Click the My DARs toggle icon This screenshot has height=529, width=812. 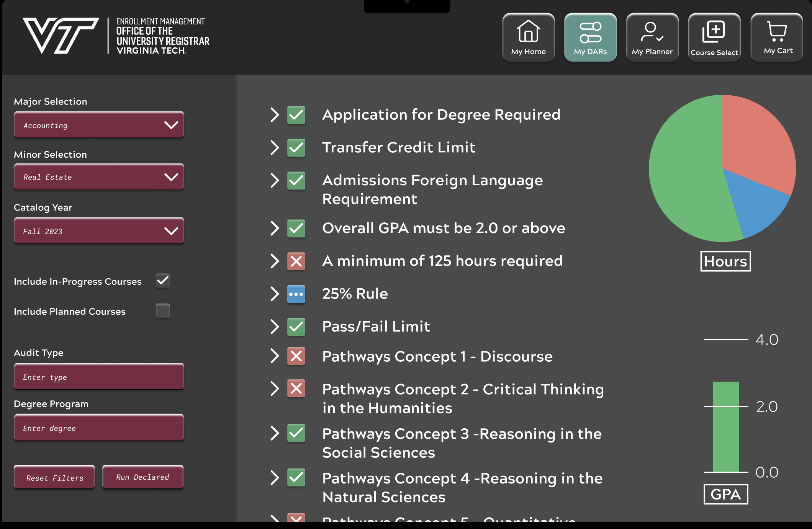[x=590, y=33]
